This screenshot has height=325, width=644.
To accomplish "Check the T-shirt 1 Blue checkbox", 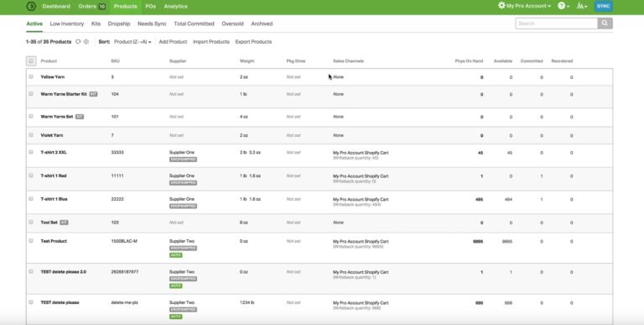I will click(31, 199).
